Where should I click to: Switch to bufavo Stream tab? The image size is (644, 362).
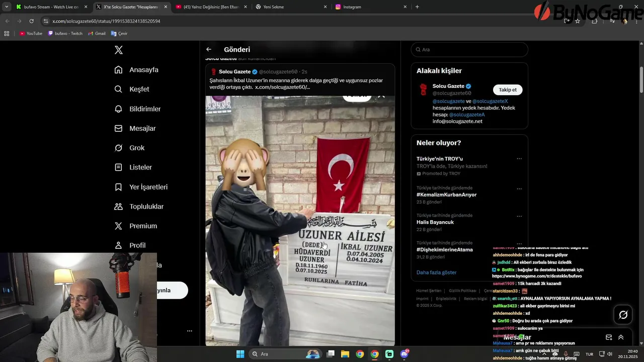(x=51, y=7)
